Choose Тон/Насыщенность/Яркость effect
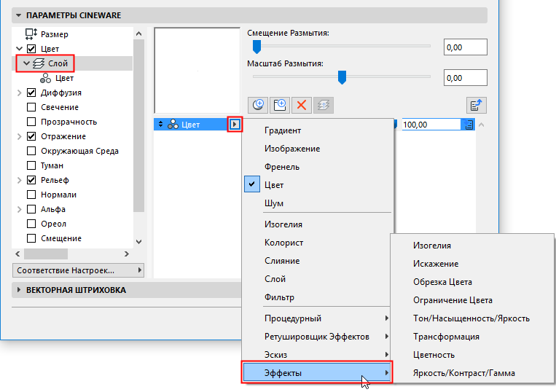Viewport: 556px width, 392px height. click(472, 318)
